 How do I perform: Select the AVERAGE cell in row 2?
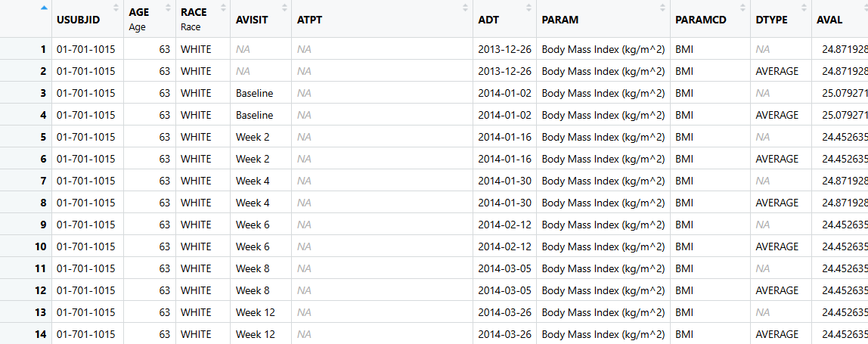(x=777, y=72)
